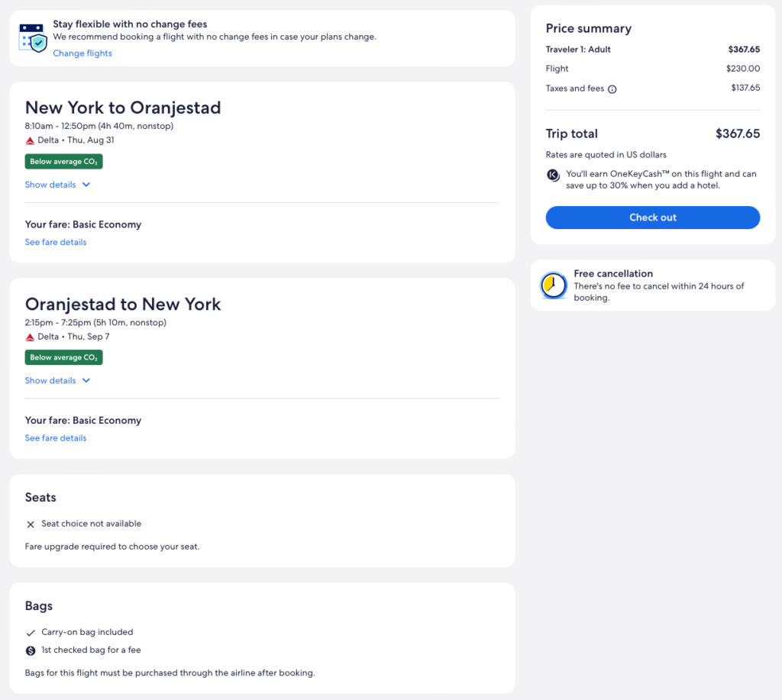View See fare details for return flight
Image resolution: width=782 pixels, height=700 pixels.
[x=56, y=438]
